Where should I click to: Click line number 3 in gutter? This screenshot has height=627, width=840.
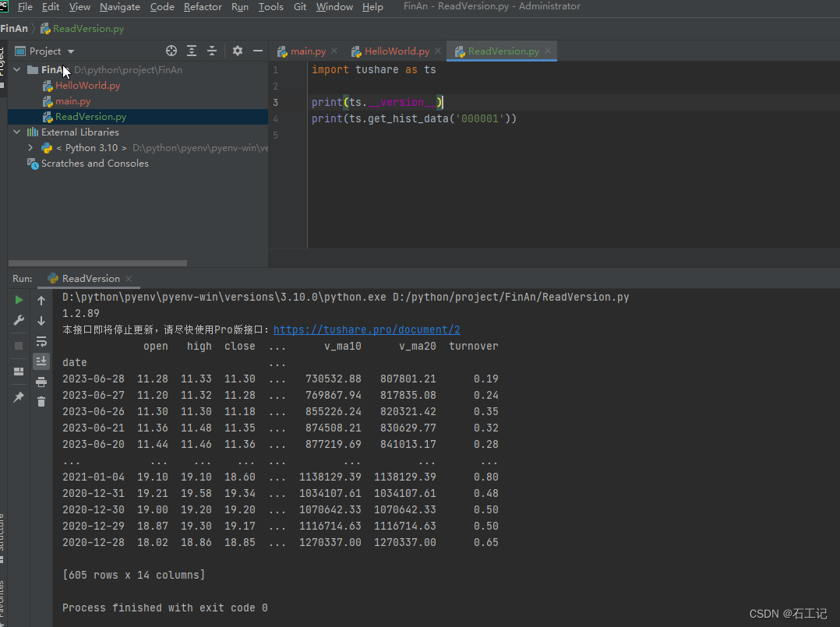[275, 102]
